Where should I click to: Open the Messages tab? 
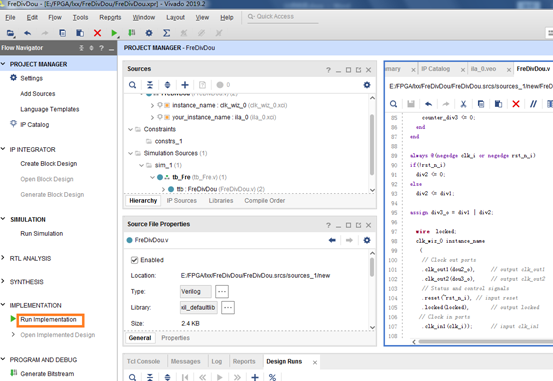point(186,362)
